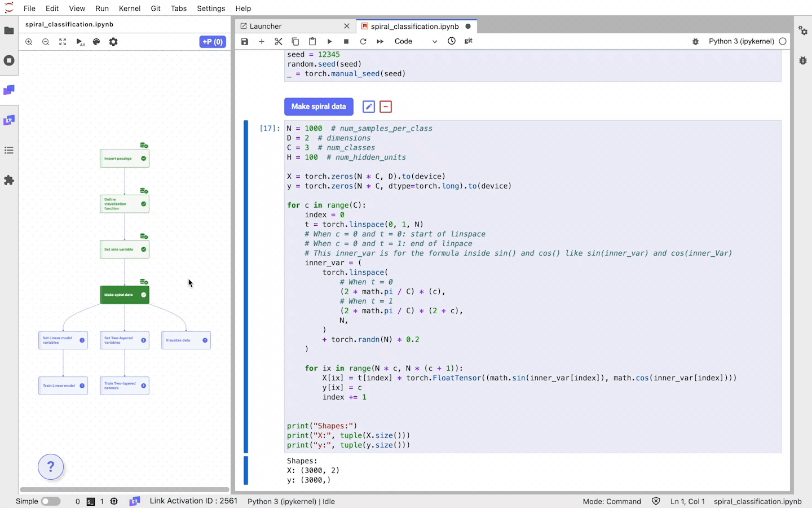Toggle Simple mode switch in status bar
The image size is (812, 508).
[x=51, y=501]
